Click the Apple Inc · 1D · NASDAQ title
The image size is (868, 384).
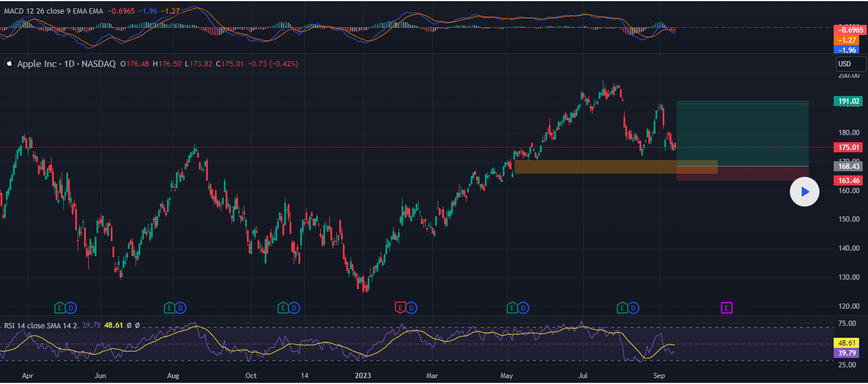point(66,64)
